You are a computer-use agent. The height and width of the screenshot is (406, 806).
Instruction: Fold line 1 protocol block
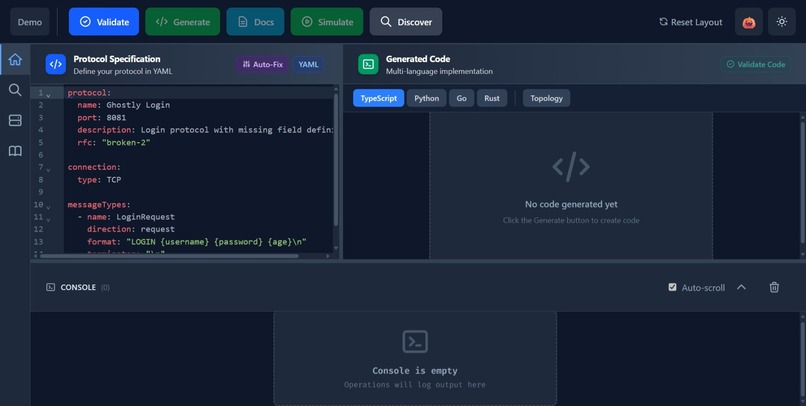48,95
